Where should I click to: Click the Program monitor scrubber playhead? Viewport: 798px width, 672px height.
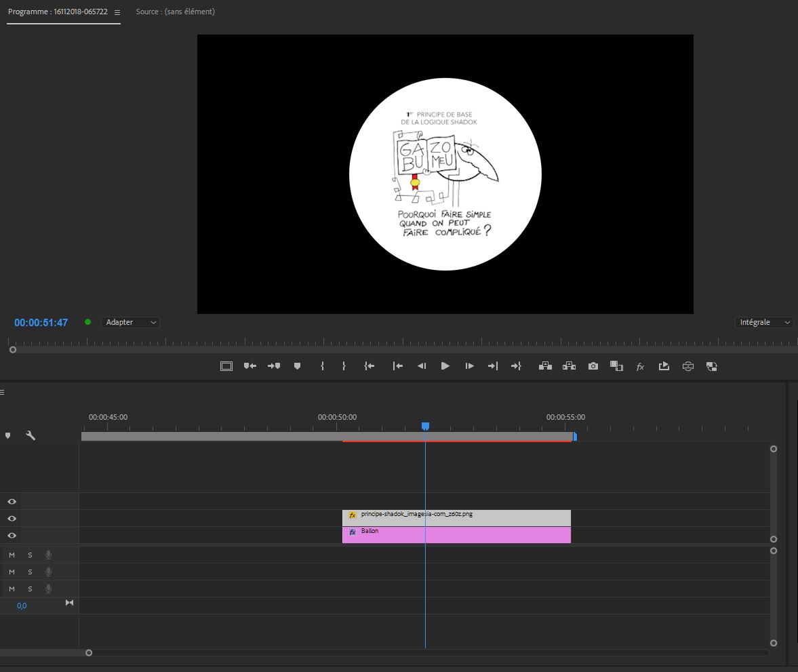[13, 350]
